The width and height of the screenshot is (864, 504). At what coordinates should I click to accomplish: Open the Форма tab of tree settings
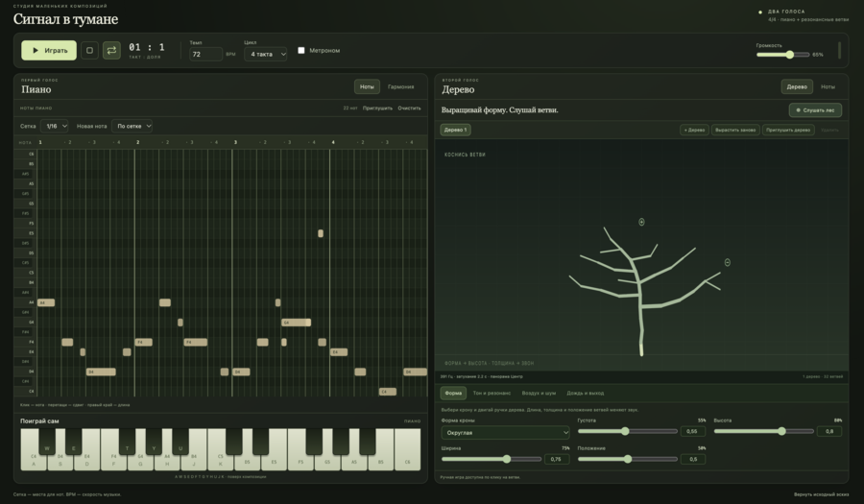[x=453, y=393]
